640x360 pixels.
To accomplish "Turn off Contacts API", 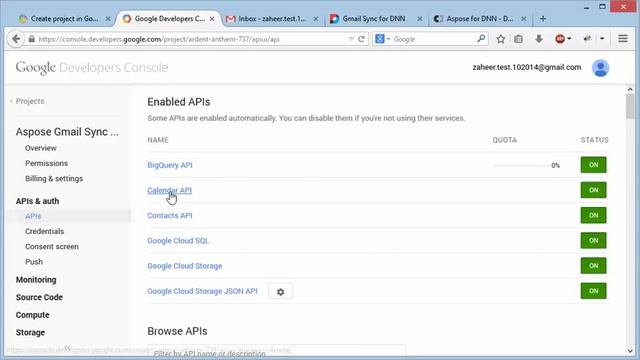I will 593,216.
